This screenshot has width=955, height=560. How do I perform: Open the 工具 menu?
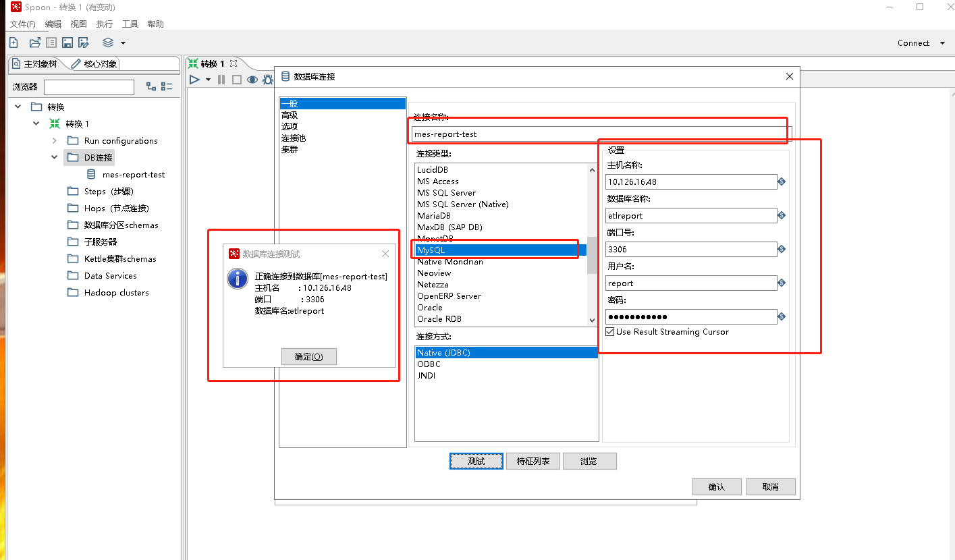click(x=130, y=24)
